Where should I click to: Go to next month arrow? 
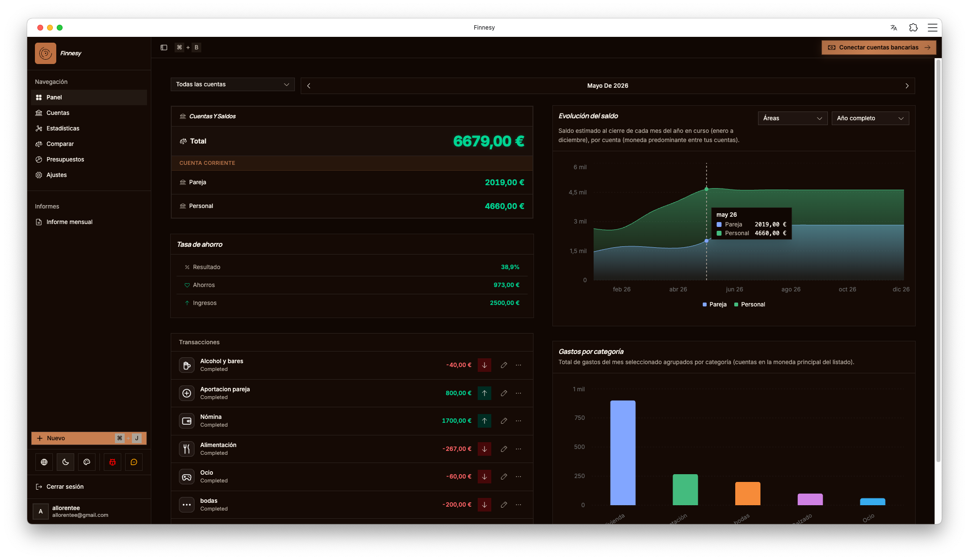coord(907,86)
